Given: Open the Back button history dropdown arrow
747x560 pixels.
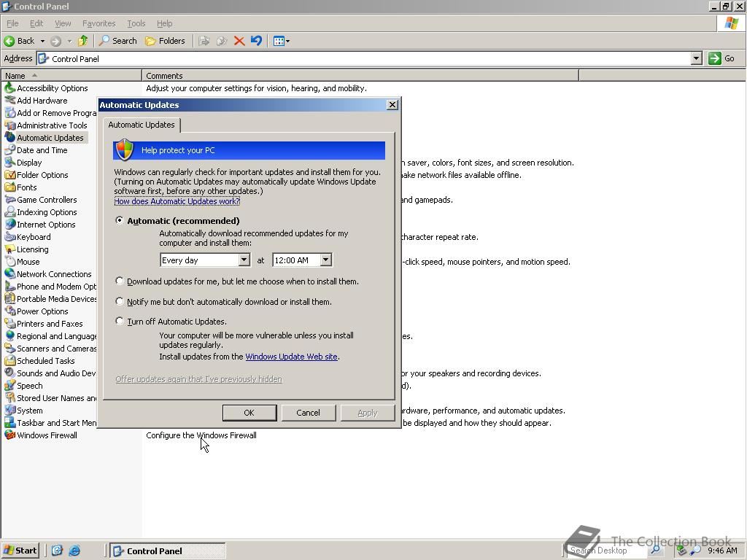Looking at the screenshot, I should 42,41.
